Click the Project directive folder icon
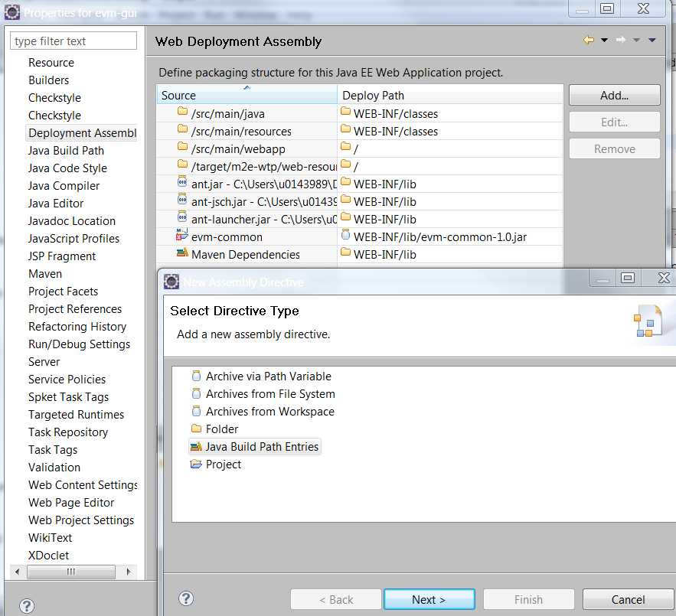 (x=196, y=464)
